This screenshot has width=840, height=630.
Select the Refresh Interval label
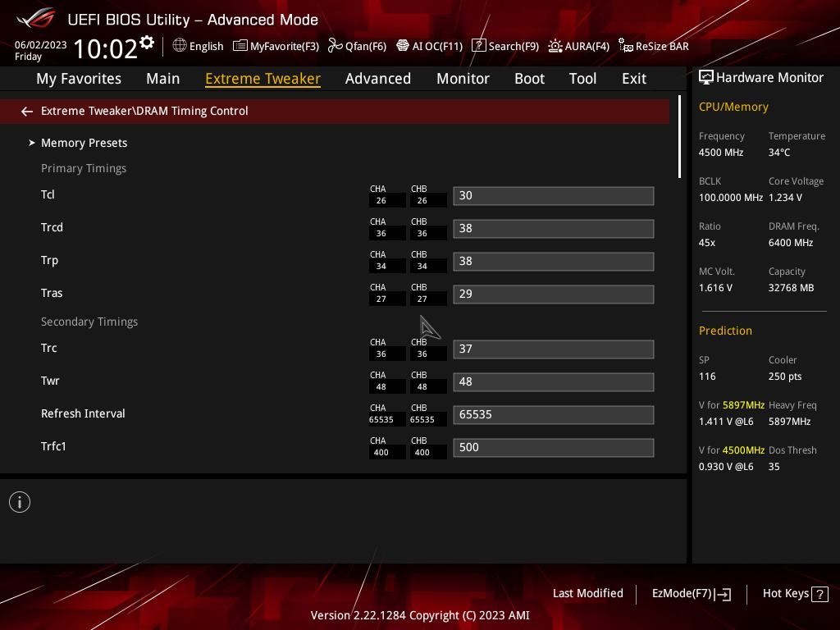[83, 413]
